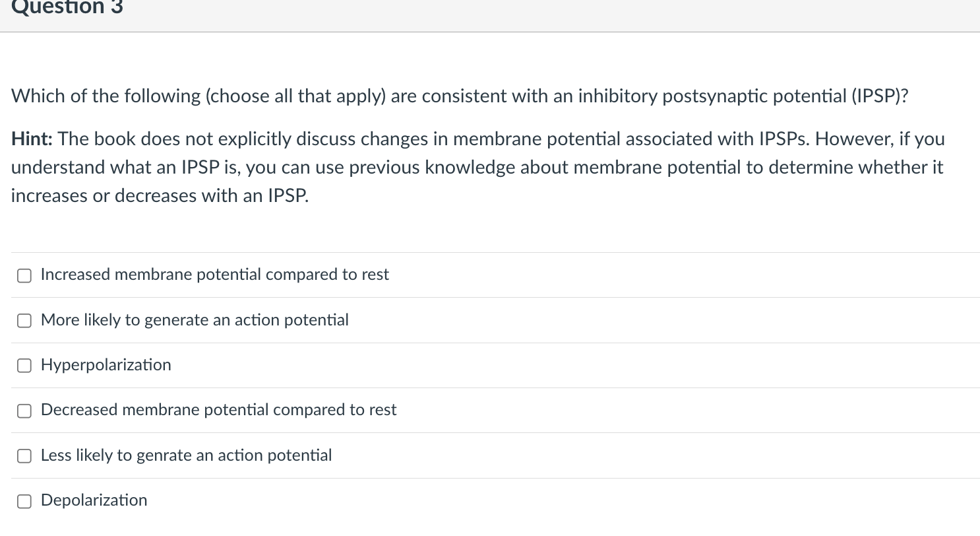Select the Depolarization checkbox square
The image size is (980, 536).
click(x=24, y=501)
